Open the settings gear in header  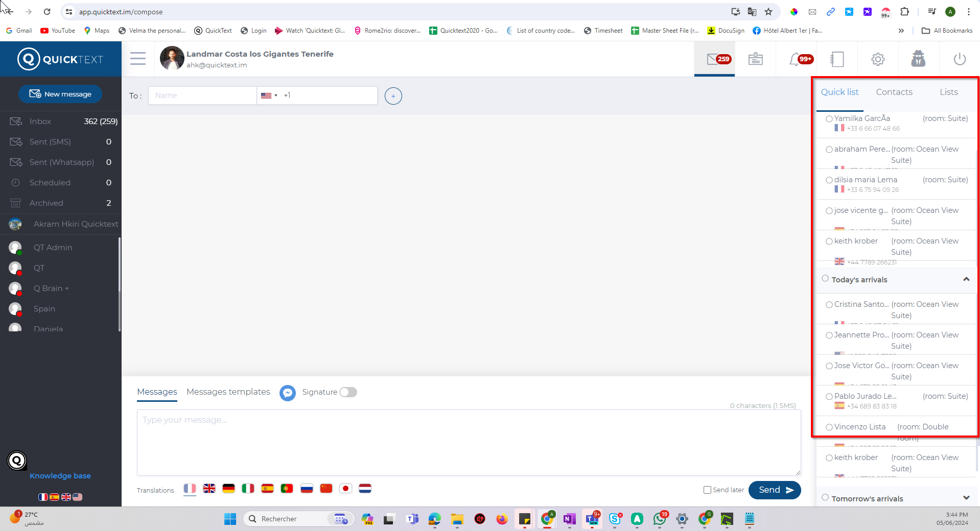[x=878, y=59]
